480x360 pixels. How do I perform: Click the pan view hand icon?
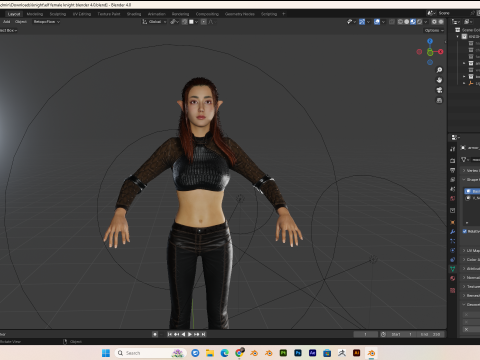click(439, 80)
